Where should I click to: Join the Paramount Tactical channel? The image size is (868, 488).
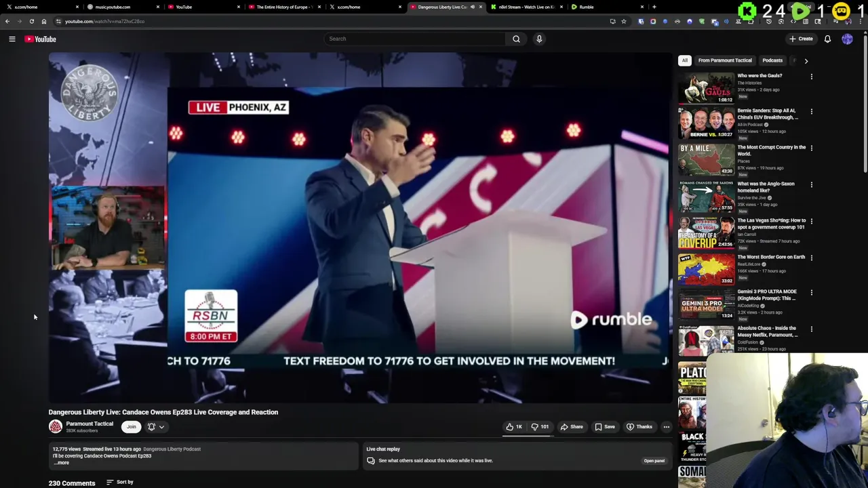coord(132,426)
